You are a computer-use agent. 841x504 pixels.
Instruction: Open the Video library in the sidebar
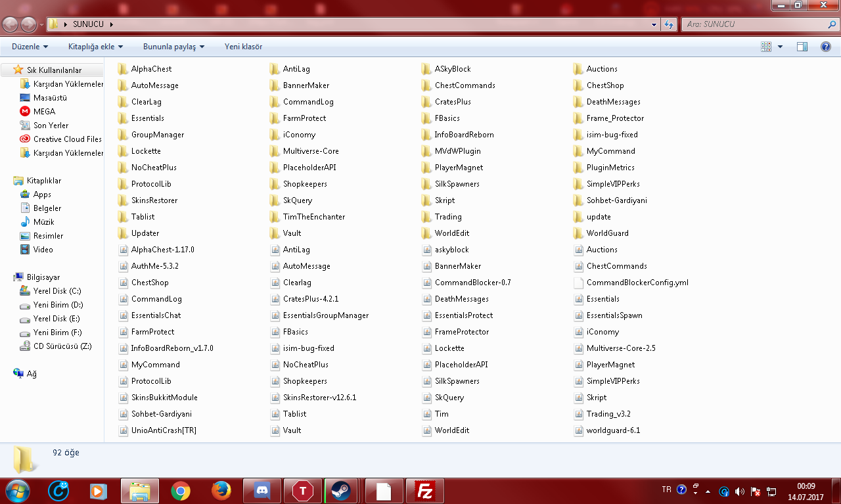click(43, 250)
